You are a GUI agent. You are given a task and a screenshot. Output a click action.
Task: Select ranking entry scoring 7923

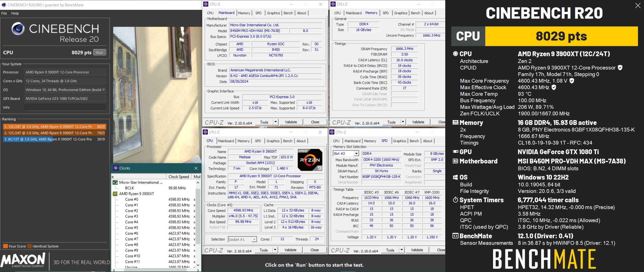tap(54, 133)
